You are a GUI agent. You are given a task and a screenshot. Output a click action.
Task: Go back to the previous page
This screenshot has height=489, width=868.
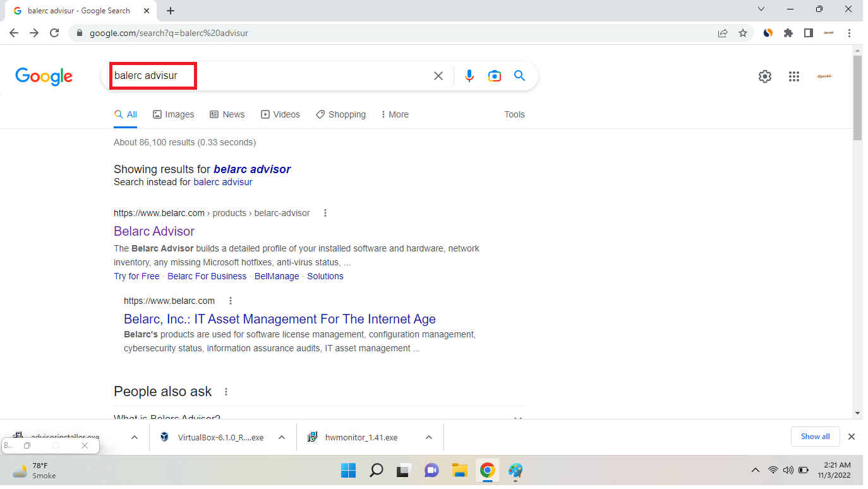pos(14,33)
